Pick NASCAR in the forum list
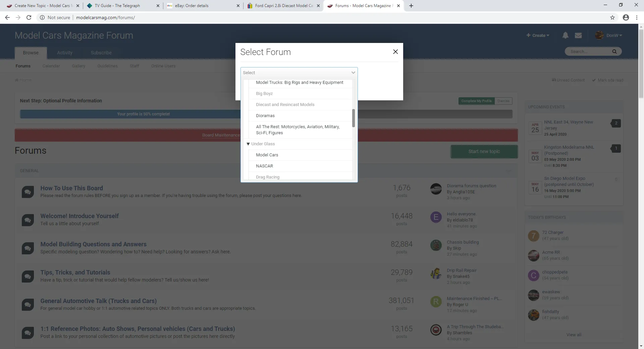This screenshot has width=644, height=349. pos(264,166)
